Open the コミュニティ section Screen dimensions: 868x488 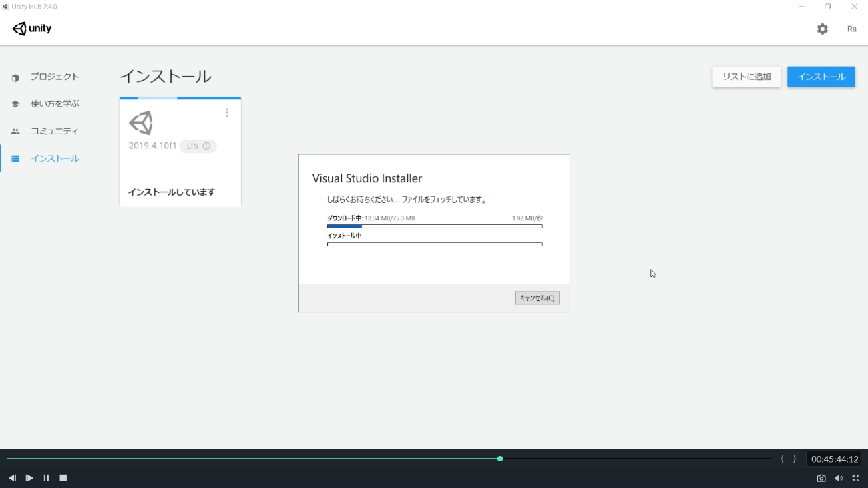(x=55, y=131)
